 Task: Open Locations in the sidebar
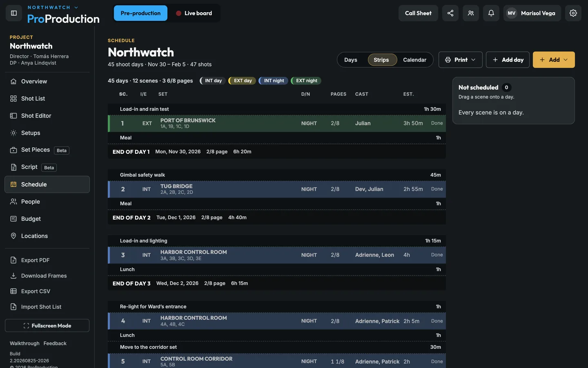[47, 236]
